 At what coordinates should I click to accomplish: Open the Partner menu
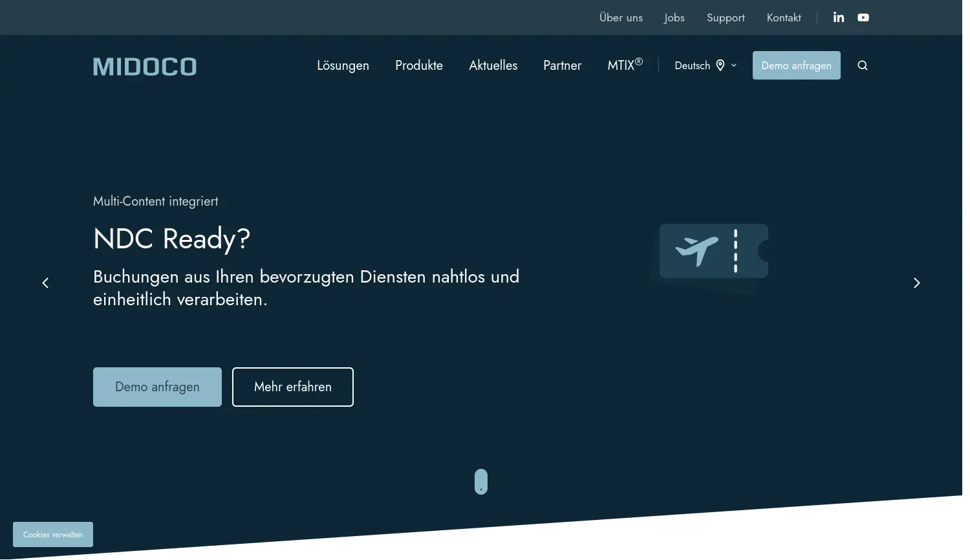(x=563, y=65)
